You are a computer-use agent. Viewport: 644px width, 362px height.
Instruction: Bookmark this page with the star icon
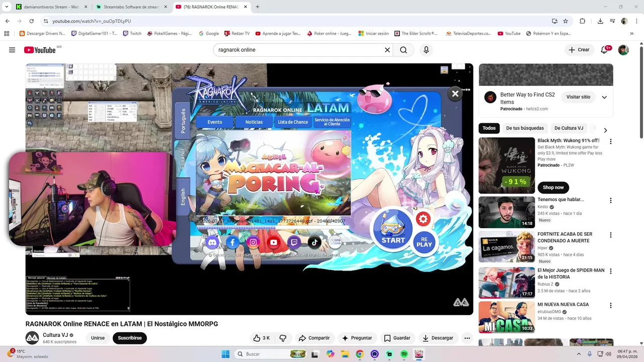tap(566, 21)
